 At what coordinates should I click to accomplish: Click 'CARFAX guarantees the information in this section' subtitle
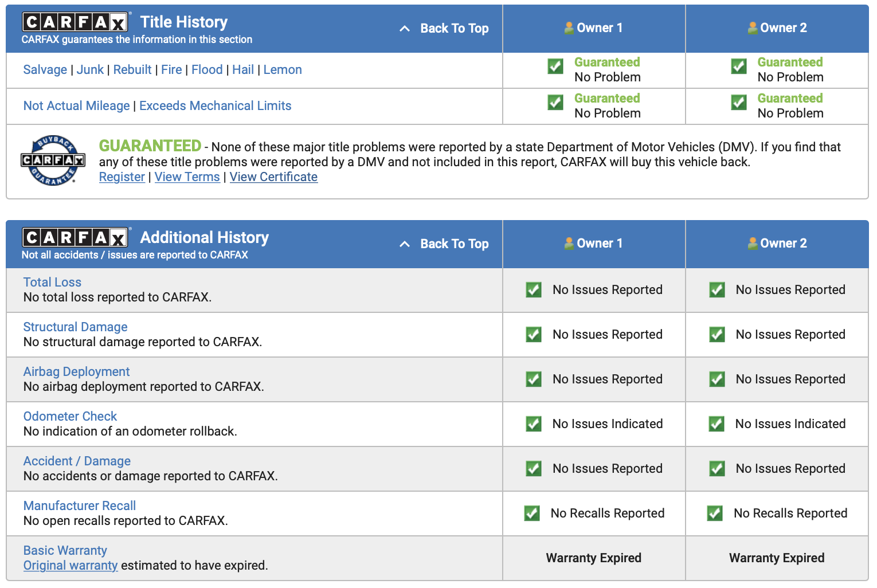pos(137,40)
